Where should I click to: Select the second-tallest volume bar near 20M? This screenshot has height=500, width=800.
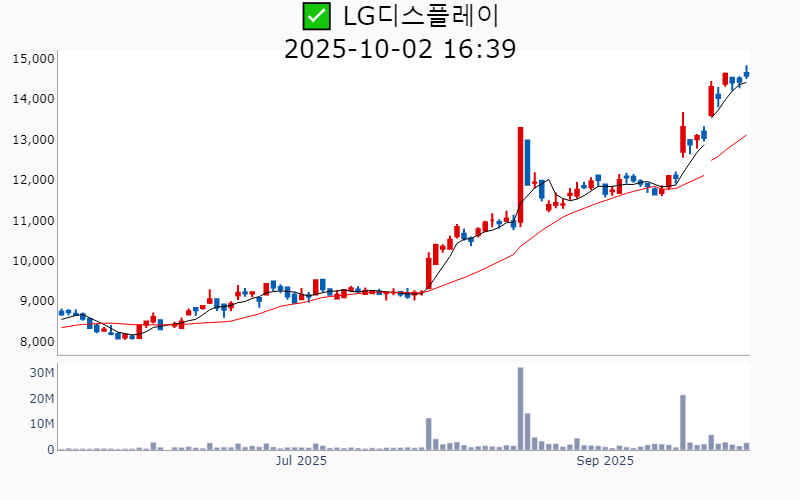click(x=683, y=422)
